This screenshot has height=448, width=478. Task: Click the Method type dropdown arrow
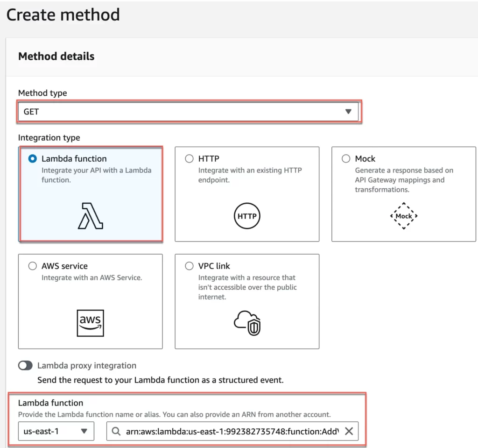click(348, 112)
